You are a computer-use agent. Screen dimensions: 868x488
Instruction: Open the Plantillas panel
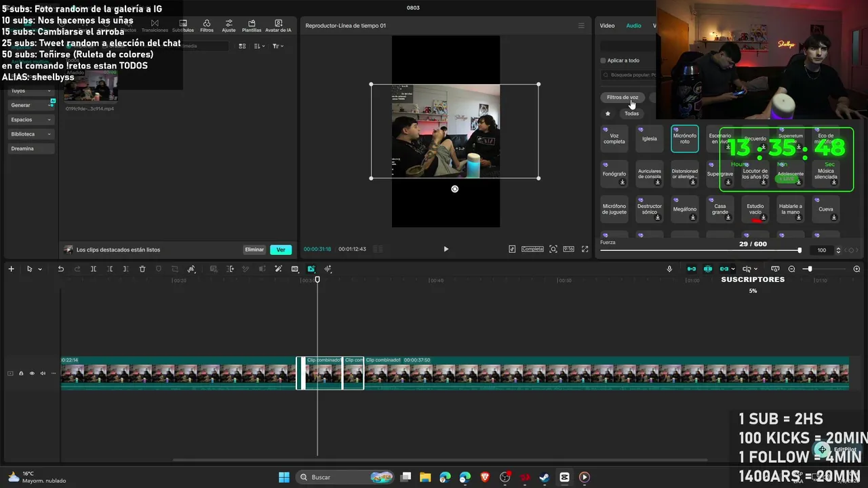[x=252, y=26]
